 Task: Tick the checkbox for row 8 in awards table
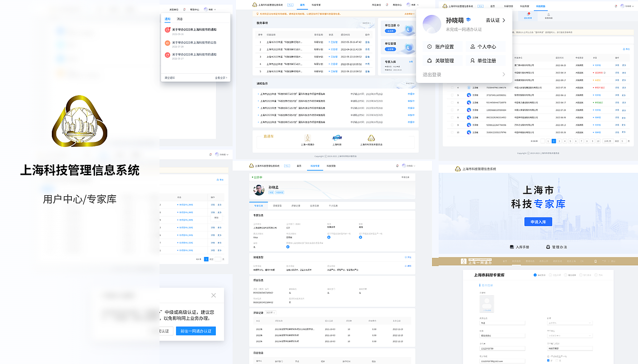click(x=452, y=118)
